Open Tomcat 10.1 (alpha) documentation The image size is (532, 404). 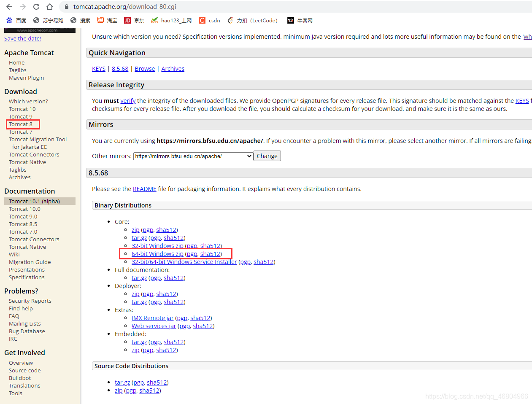click(x=34, y=201)
